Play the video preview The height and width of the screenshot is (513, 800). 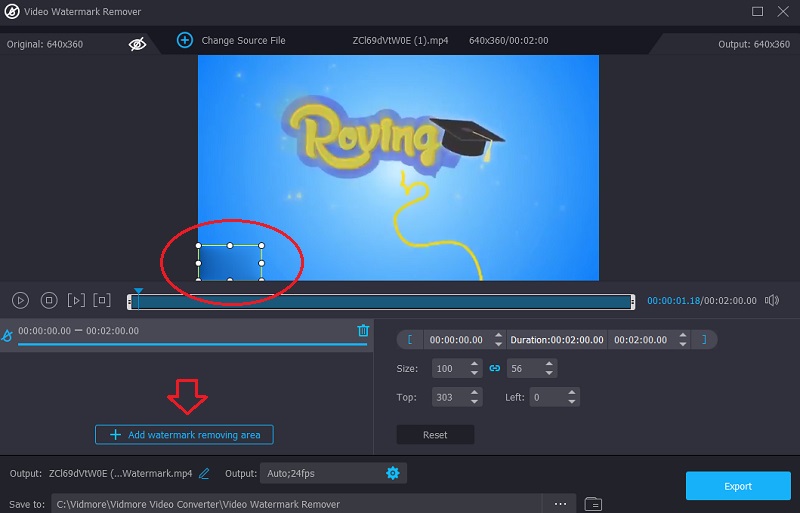pos(20,300)
